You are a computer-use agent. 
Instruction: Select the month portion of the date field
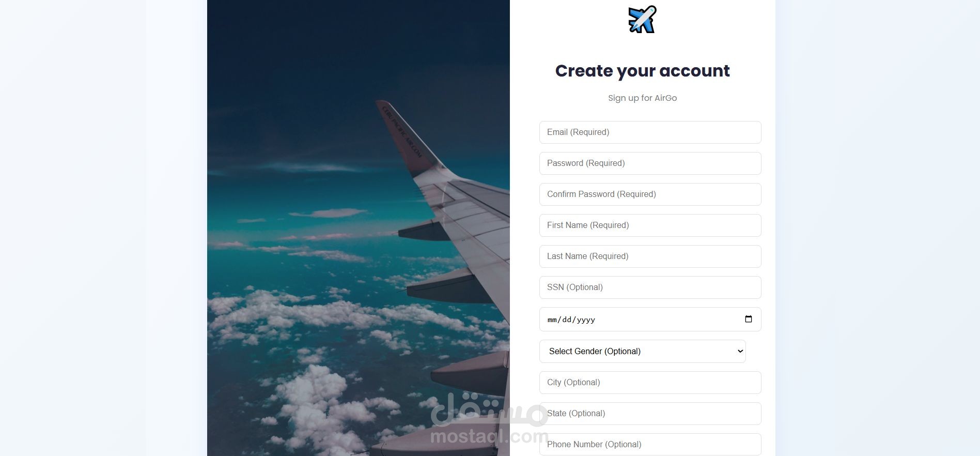[x=552, y=320]
